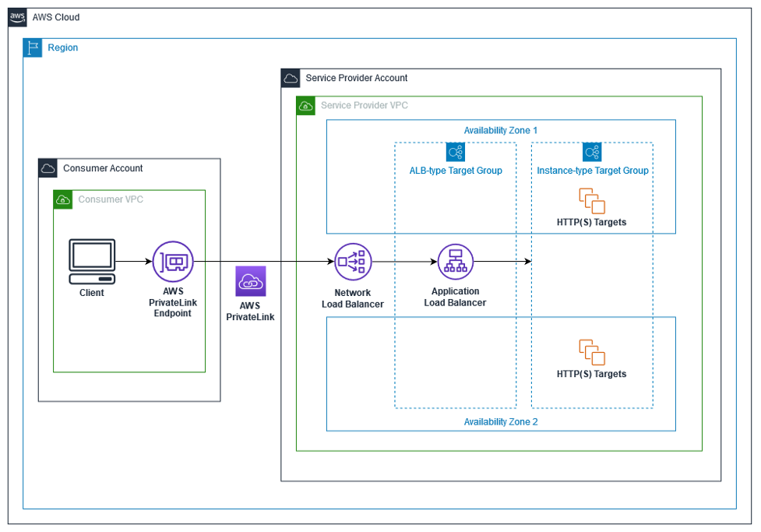Click the Region flag icon
This screenshot has width=761, height=532.
pyautogui.click(x=32, y=48)
